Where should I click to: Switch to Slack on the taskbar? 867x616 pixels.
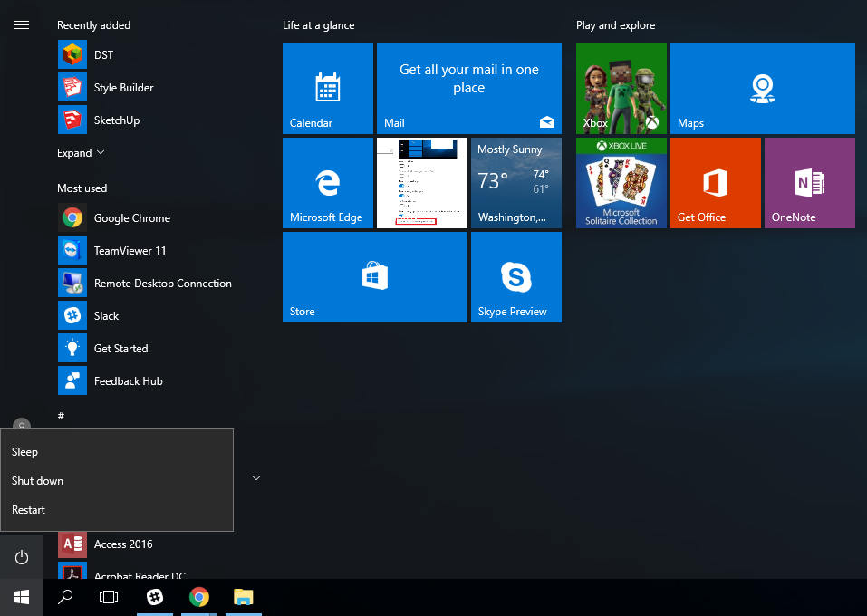155,597
